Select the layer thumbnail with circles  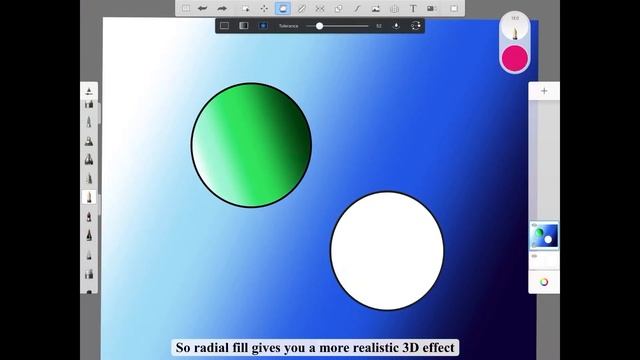(x=544, y=236)
